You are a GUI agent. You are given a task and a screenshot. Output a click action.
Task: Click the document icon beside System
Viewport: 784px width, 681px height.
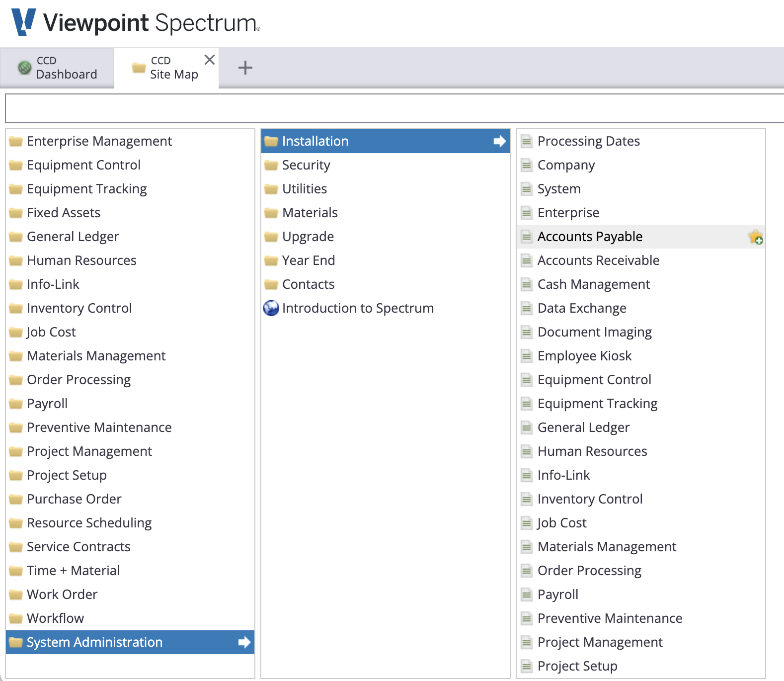click(527, 189)
